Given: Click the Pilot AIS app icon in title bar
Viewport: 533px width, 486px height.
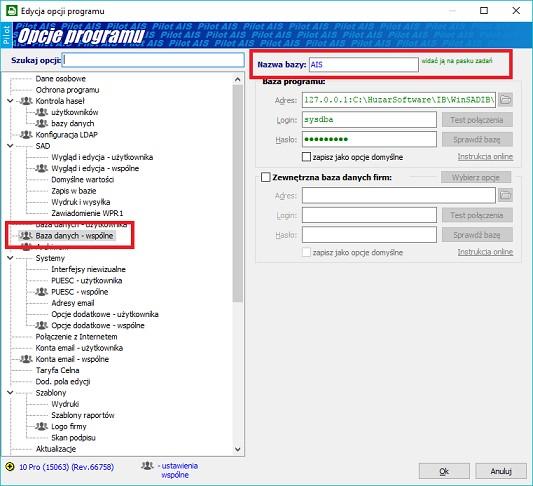Looking at the screenshot, I should [12, 11].
